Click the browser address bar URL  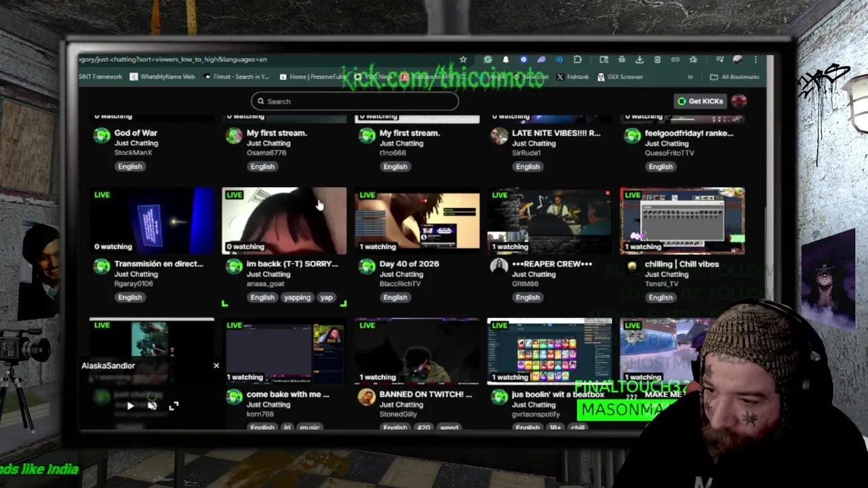[173, 60]
